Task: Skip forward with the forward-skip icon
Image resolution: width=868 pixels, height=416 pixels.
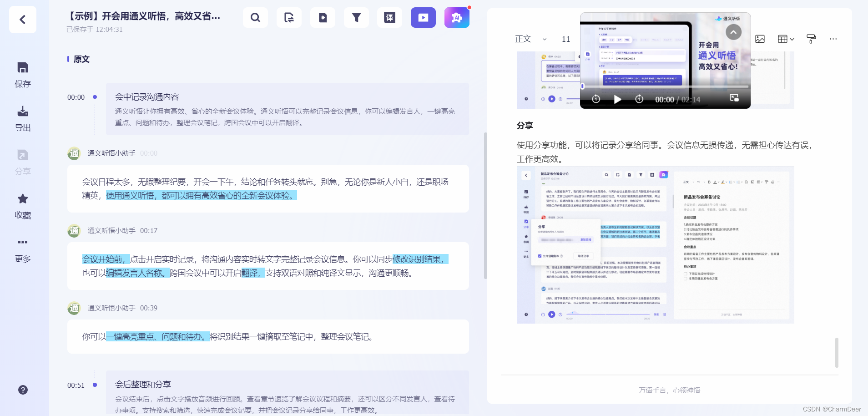Action: click(639, 99)
